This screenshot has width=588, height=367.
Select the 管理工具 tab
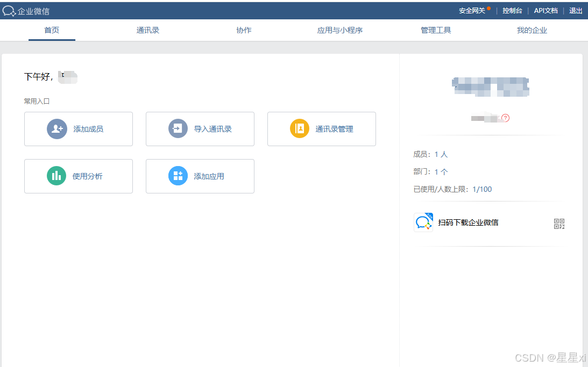click(436, 30)
